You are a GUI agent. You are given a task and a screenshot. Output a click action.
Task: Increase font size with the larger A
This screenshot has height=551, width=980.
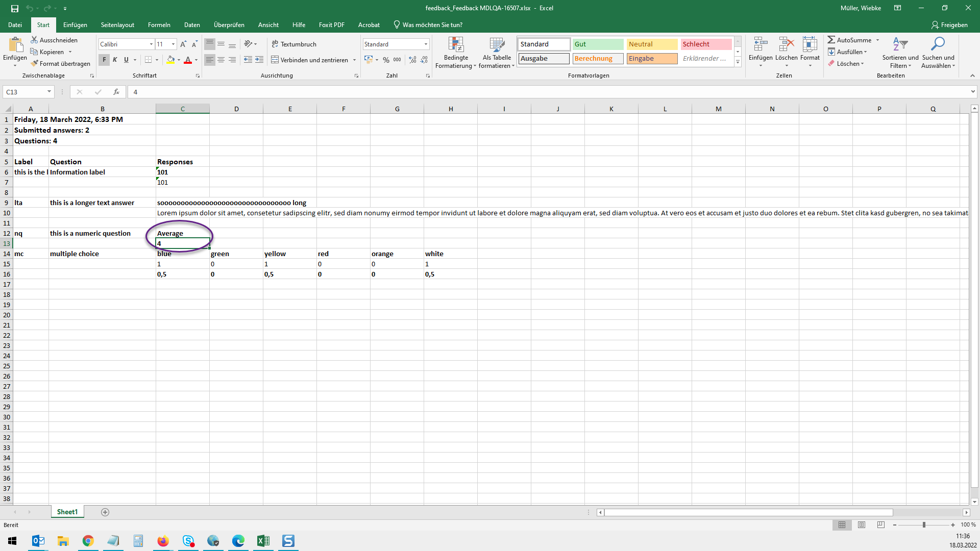[183, 44]
